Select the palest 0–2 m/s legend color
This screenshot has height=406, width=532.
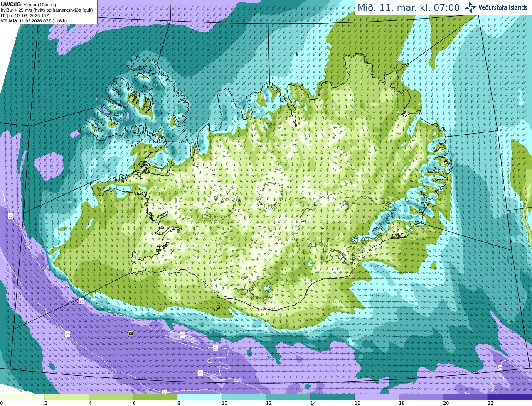[x=22, y=397]
